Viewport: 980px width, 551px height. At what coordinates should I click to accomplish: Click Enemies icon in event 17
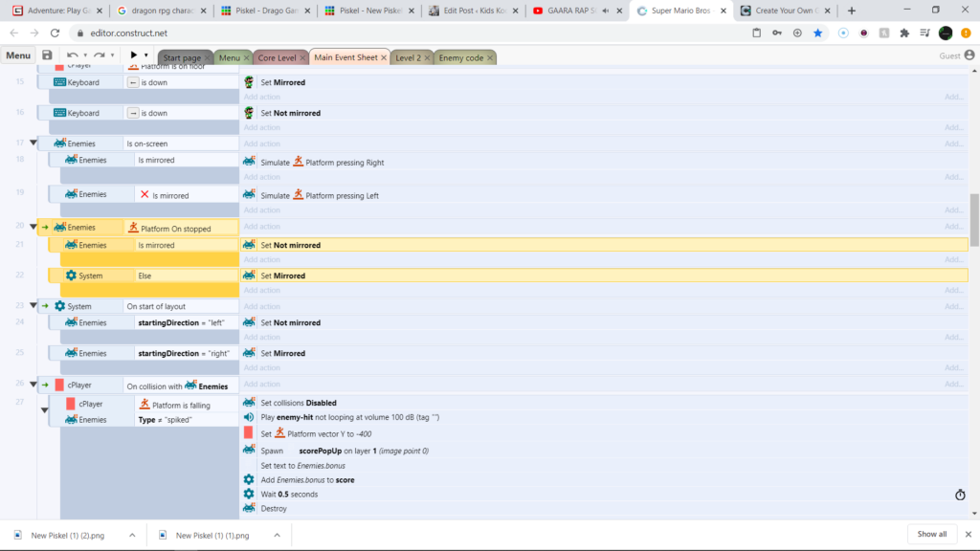click(x=60, y=143)
